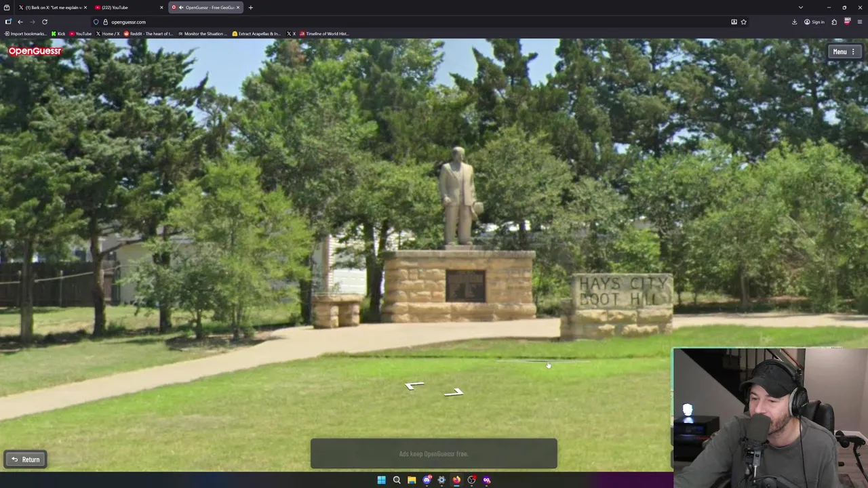Open the YouTube bookmark
868x488 pixels.
[80, 33]
